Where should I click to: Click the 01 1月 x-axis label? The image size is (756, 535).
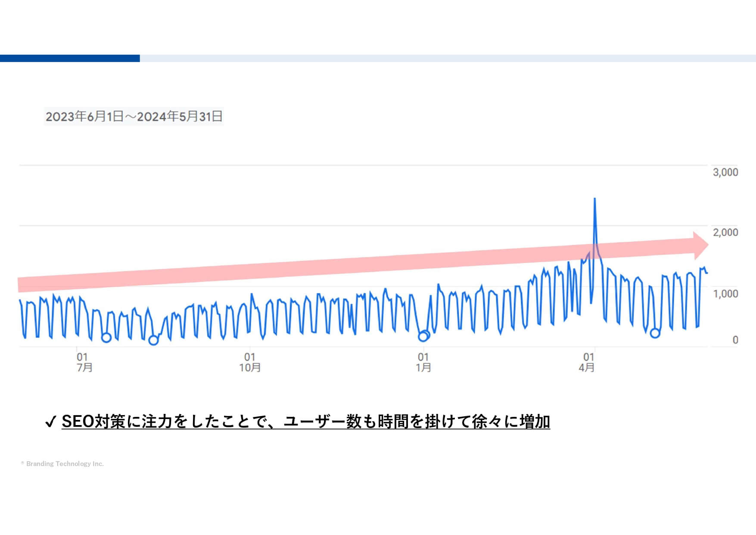[423, 363]
